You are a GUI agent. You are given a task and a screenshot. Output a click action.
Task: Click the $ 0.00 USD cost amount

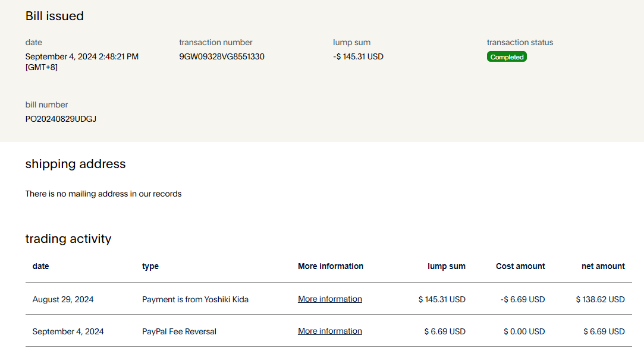coord(524,331)
